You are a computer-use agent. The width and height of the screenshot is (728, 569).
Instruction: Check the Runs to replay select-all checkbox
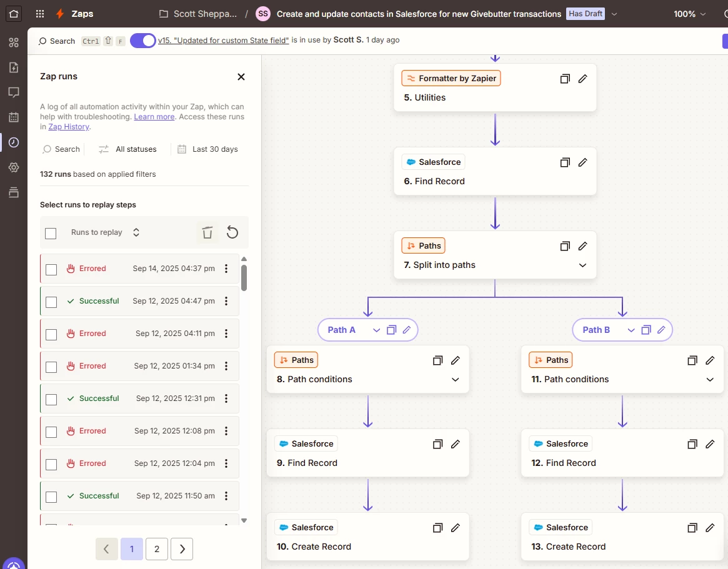pyautogui.click(x=51, y=233)
